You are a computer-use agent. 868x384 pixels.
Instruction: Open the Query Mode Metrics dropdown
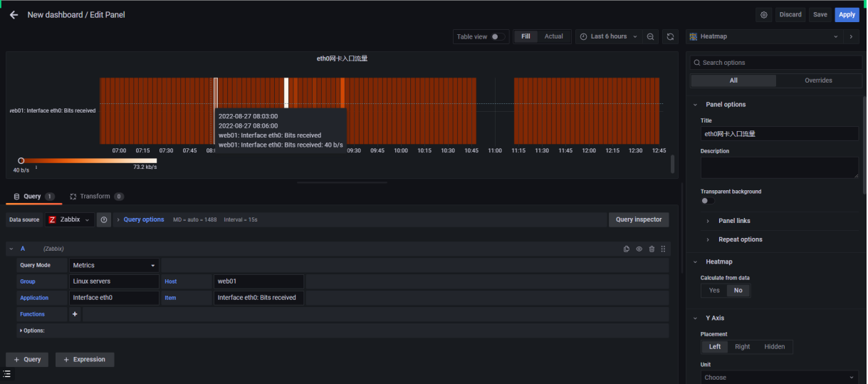tap(114, 265)
